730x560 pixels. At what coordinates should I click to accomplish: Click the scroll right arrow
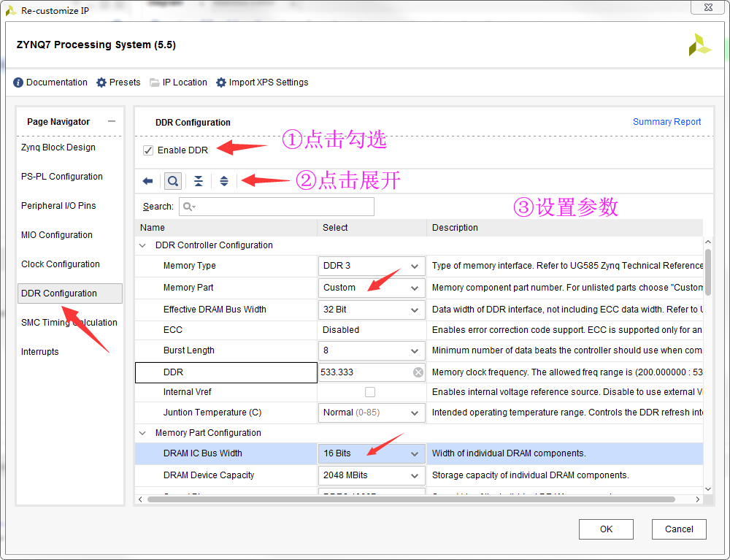(697, 499)
